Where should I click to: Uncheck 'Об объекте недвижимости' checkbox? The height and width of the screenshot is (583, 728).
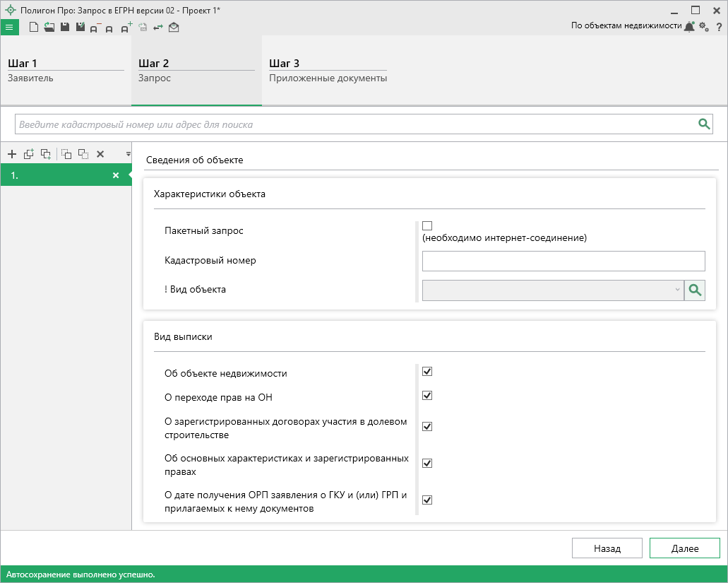point(427,372)
